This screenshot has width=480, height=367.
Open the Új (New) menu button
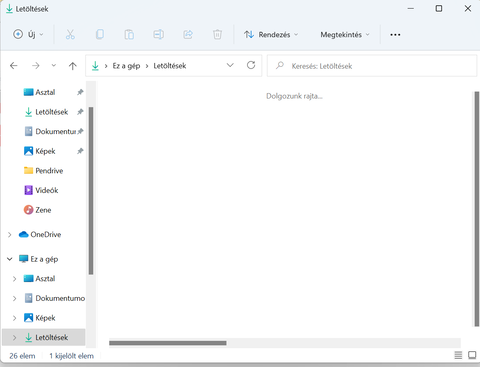click(x=28, y=34)
